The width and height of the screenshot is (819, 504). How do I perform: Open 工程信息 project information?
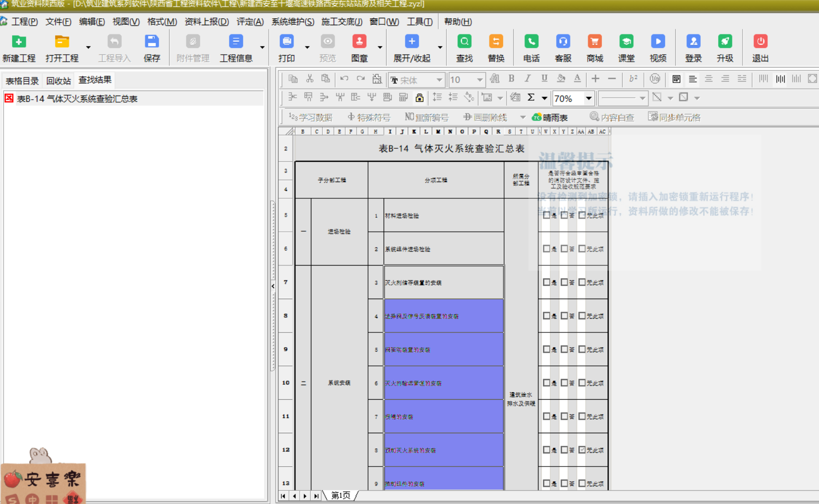(235, 42)
